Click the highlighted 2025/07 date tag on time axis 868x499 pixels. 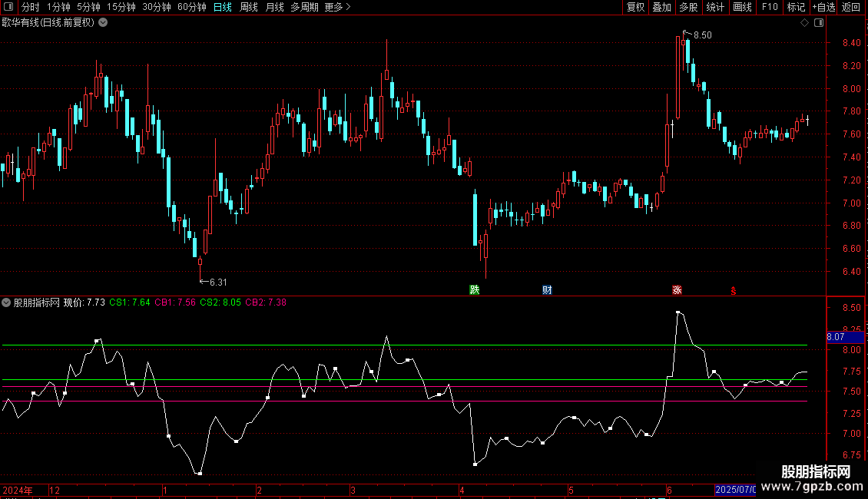tap(735, 490)
